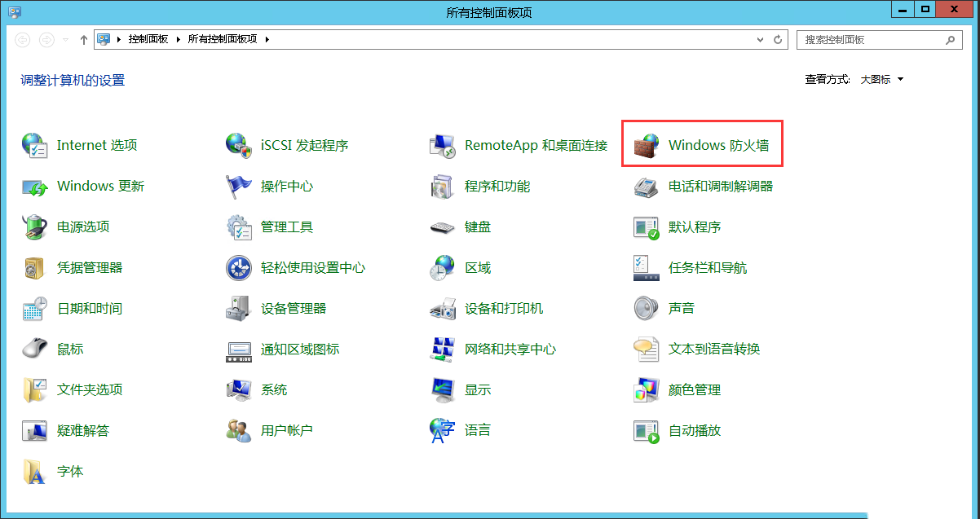
Task: Open the 系统 computer icon
Action: (238, 389)
